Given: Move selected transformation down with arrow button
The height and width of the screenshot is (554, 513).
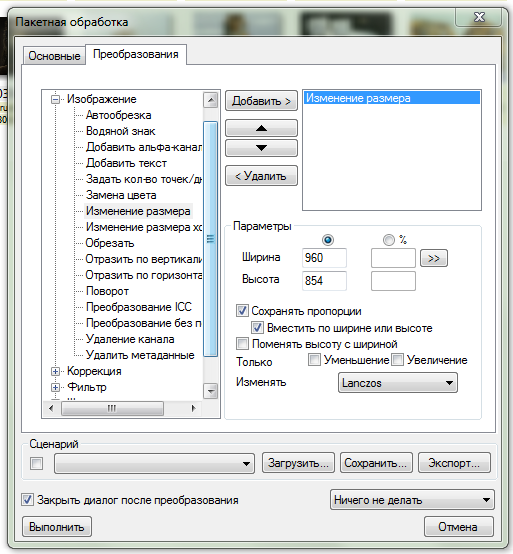Looking at the screenshot, I should [261, 148].
